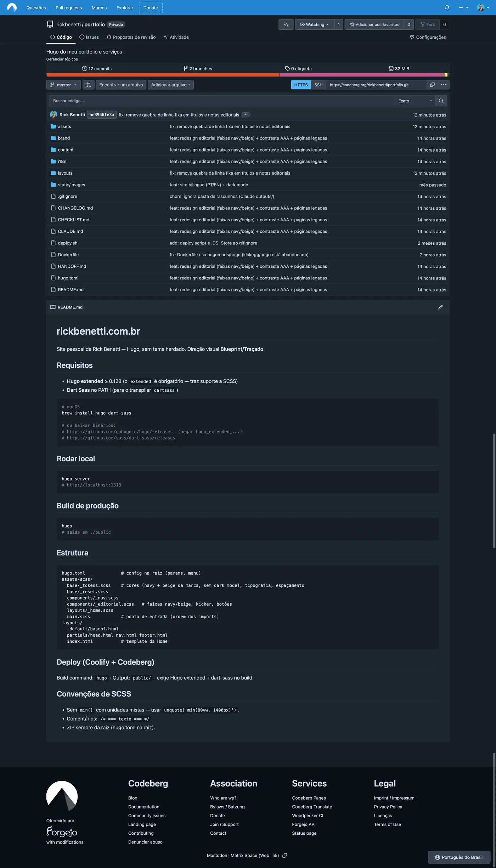The image size is (496, 868).
Task: Open the notifications bell
Action: [447, 7]
